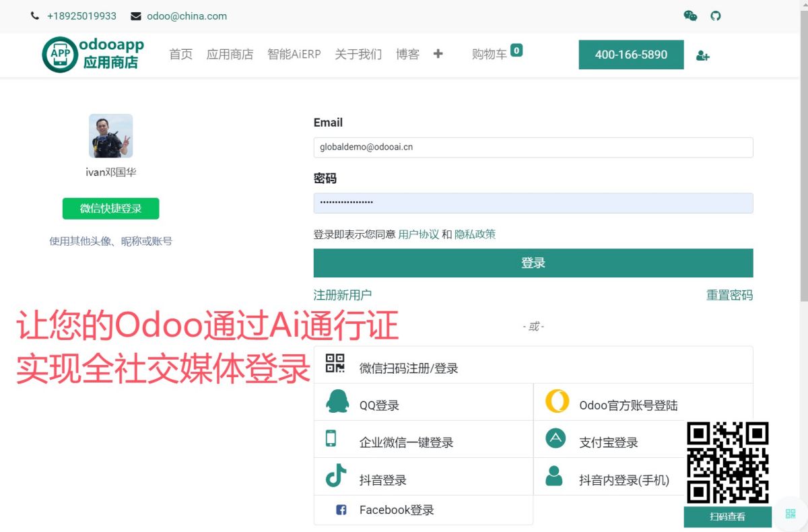Click the 登录 submit button
Viewport: 808px width, 532px height.
click(x=533, y=263)
